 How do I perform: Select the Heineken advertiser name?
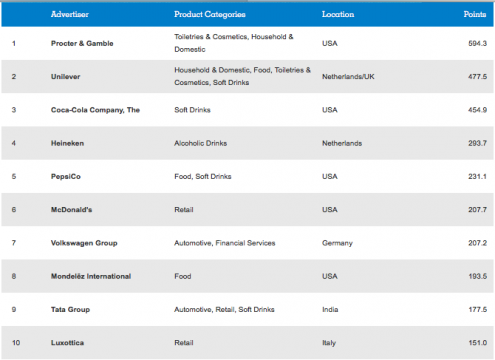[67, 143]
